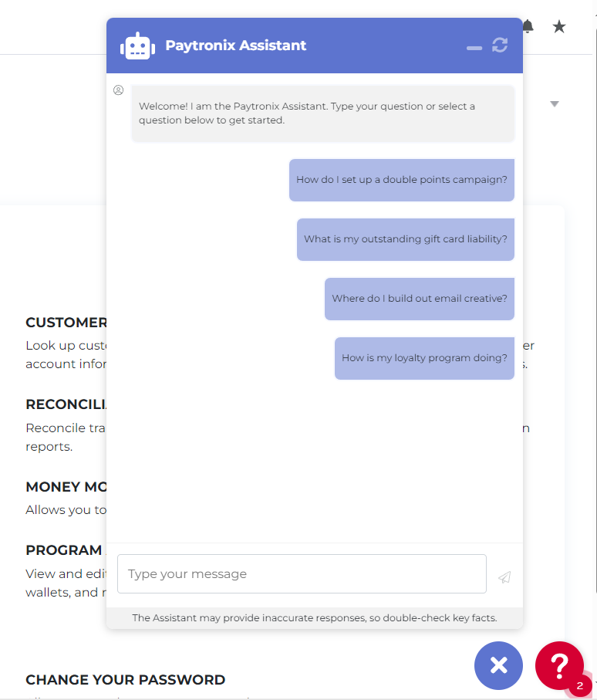The width and height of the screenshot is (597, 700).
Task: Select outstanding gift card liability question
Action: (406, 239)
